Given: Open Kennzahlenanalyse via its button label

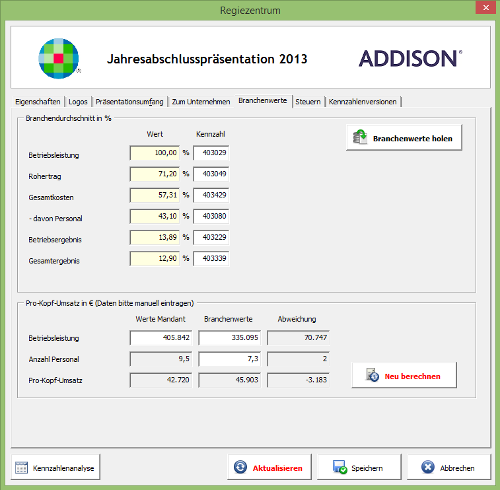Looking at the screenshot, I should 63,468.
